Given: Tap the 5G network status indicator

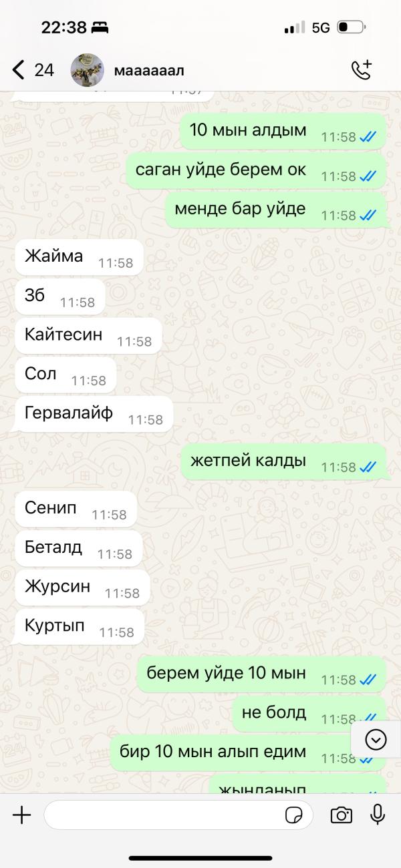Looking at the screenshot, I should point(321,28).
